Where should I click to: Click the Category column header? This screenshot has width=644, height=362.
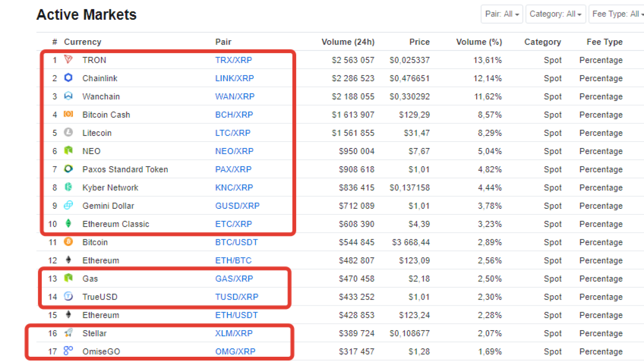(543, 42)
